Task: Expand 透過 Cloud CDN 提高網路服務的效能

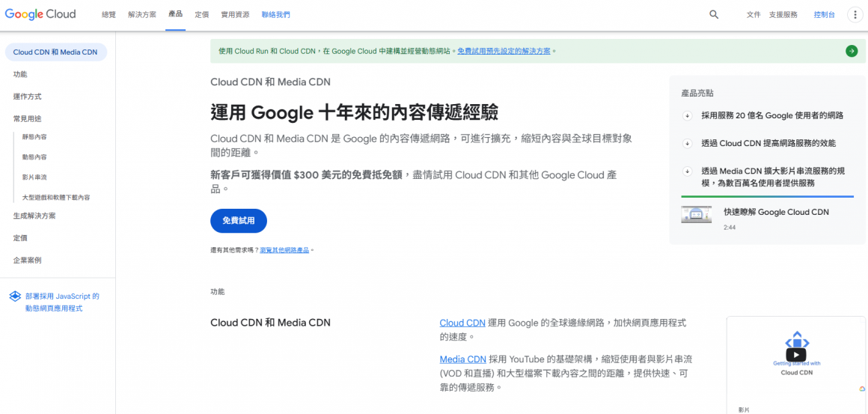Action: (x=688, y=143)
